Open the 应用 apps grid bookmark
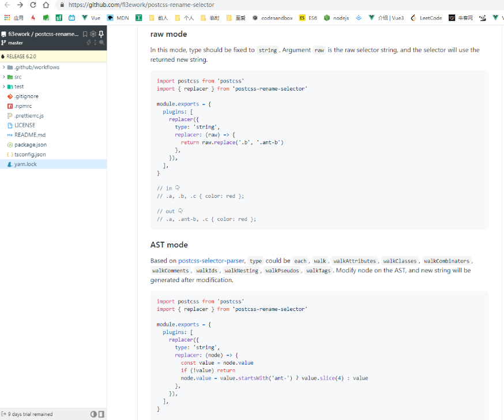This screenshot has width=504, height=420. tap(14, 18)
